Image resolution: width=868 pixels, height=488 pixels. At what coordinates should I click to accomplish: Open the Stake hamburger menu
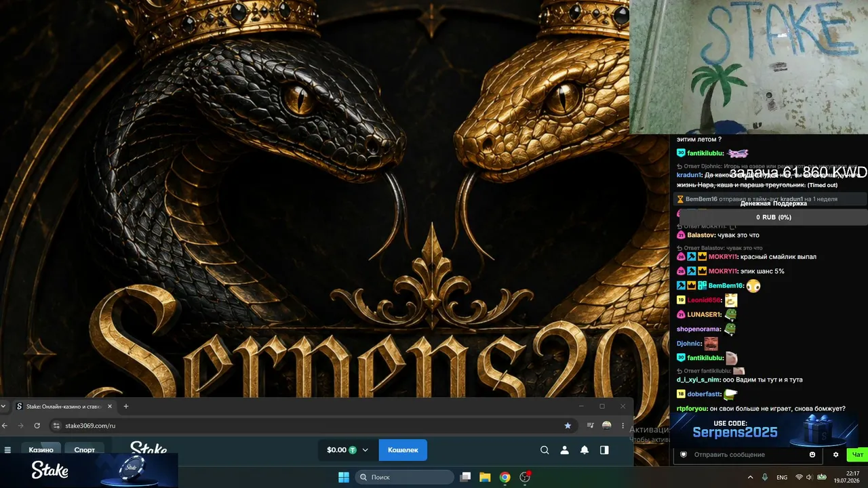click(x=7, y=450)
